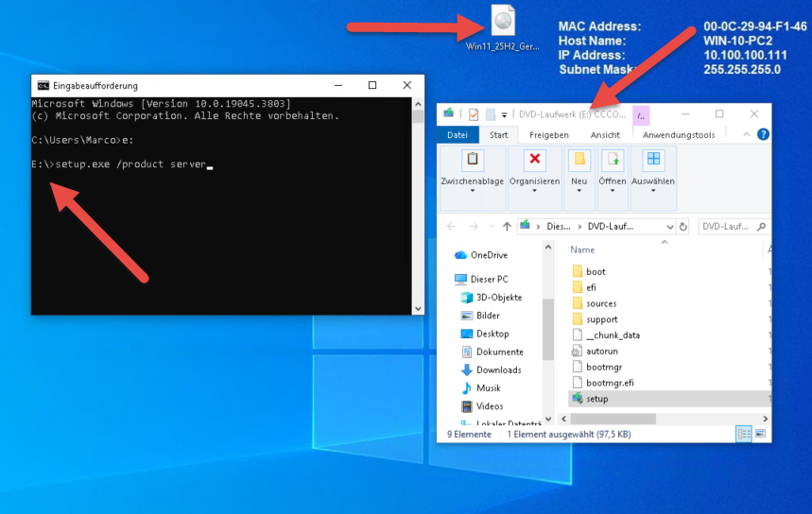This screenshot has width=812, height=514.
Task: Open the address bar history dropdown
Action: (669, 227)
